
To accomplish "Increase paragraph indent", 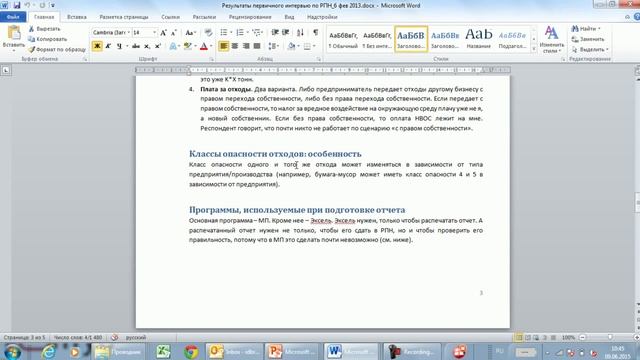I will click(x=286, y=32).
